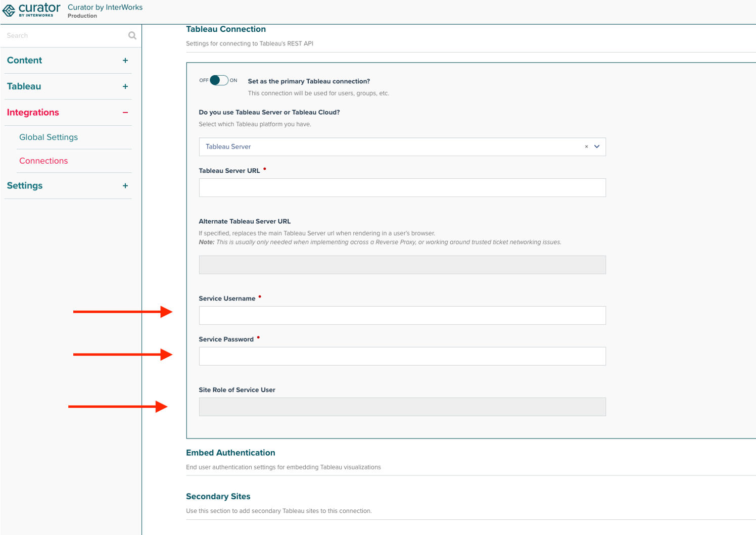This screenshot has width=756, height=535.
Task: Select the Integrations menu heading
Action: coord(33,112)
